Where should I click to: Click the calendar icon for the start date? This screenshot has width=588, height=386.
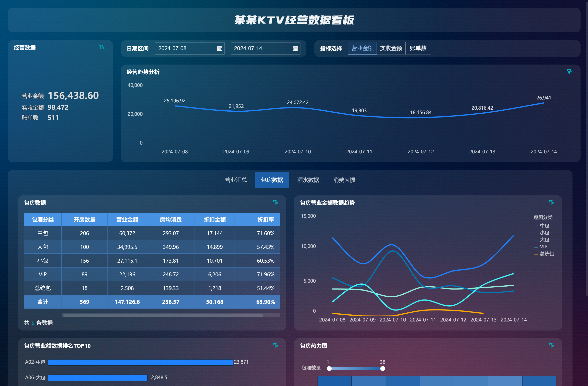220,48
